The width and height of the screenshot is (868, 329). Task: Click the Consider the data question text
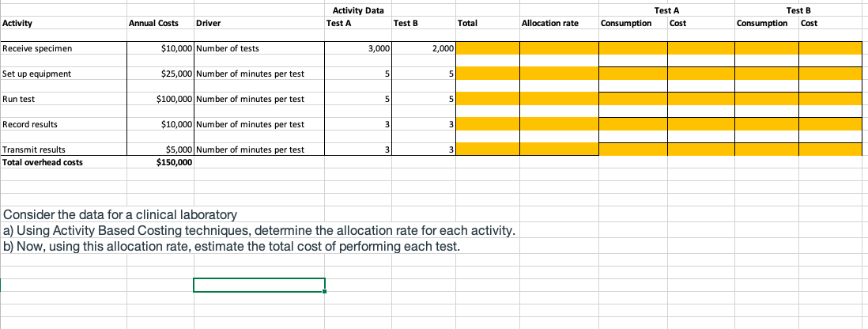point(120,214)
